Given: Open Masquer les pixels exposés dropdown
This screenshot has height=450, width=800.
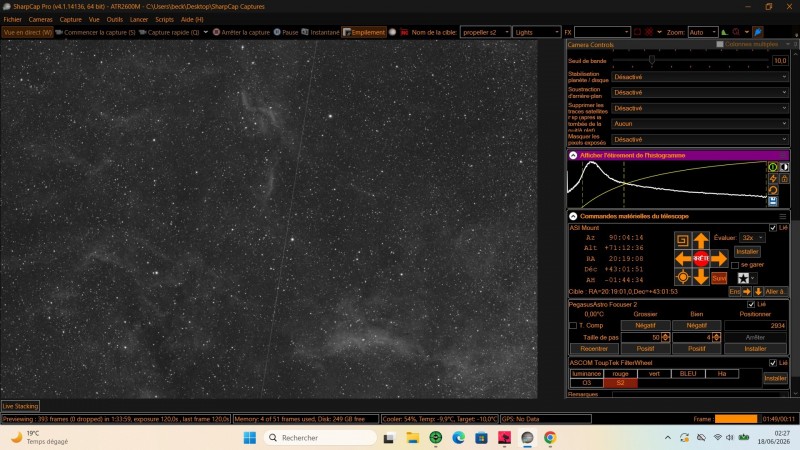Looking at the screenshot, I should 700,139.
